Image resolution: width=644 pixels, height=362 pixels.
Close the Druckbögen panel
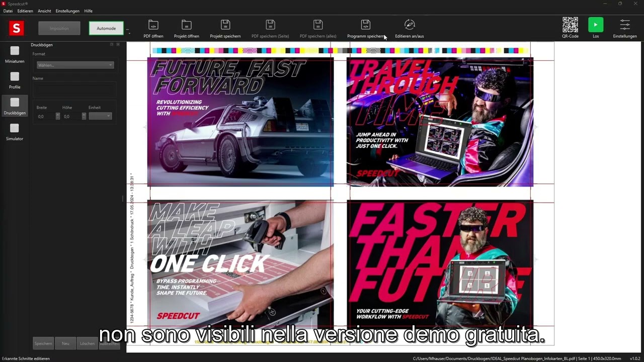118,45
